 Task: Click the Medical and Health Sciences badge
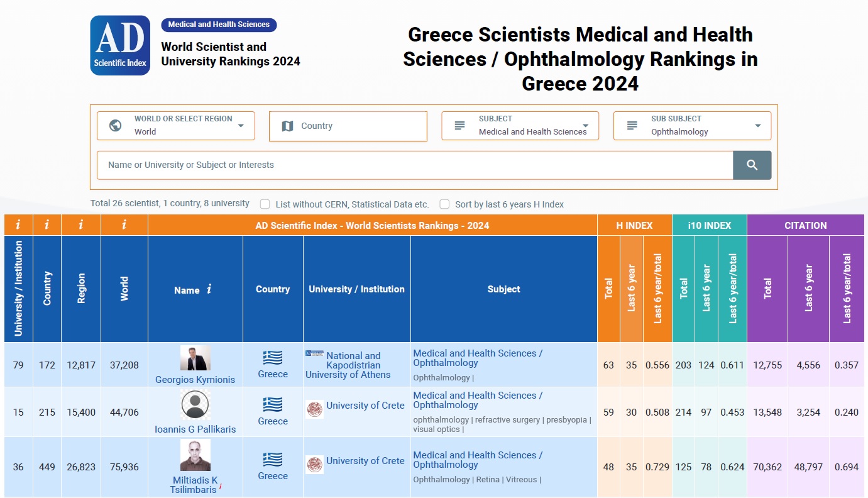tap(219, 25)
